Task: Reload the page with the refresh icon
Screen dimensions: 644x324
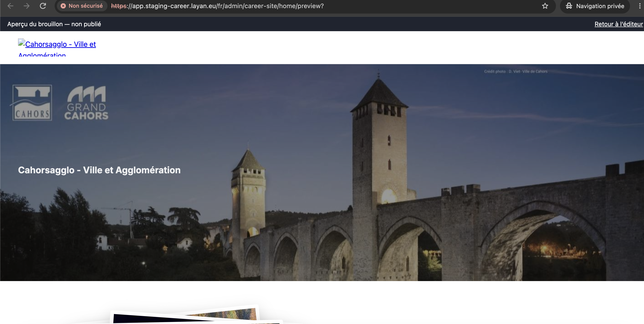Action: [43, 6]
